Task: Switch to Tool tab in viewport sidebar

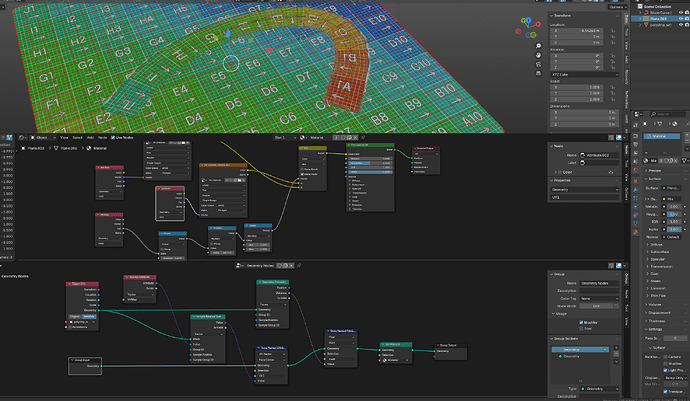Action: pyautogui.click(x=626, y=33)
